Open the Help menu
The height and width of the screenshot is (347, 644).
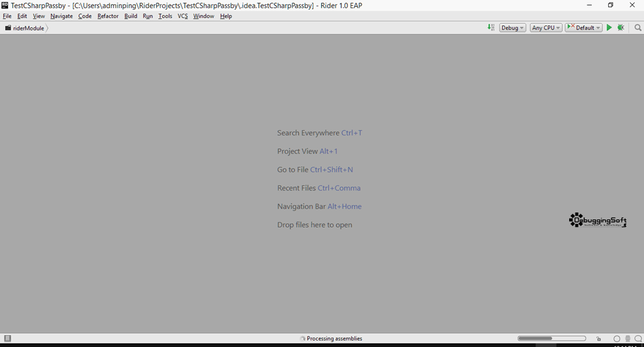(226, 16)
